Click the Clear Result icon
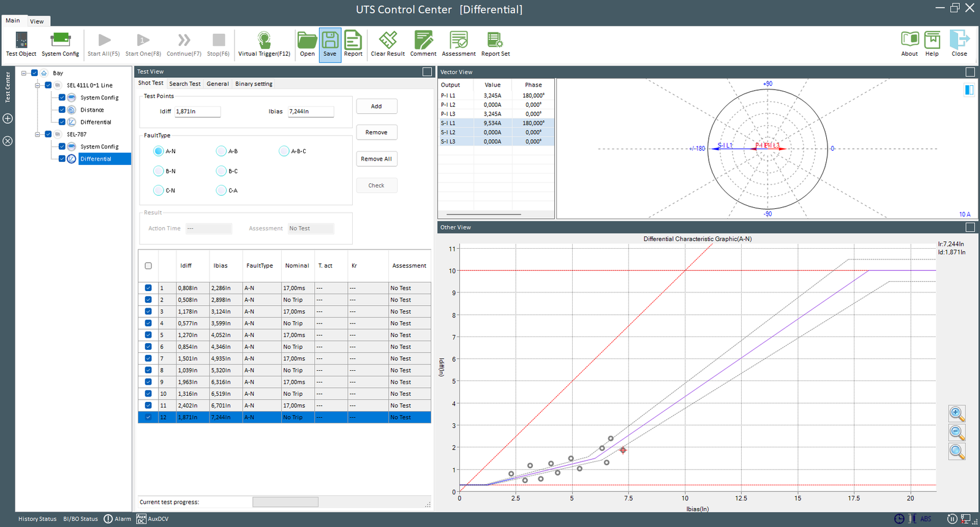 click(x=388, y=44)
